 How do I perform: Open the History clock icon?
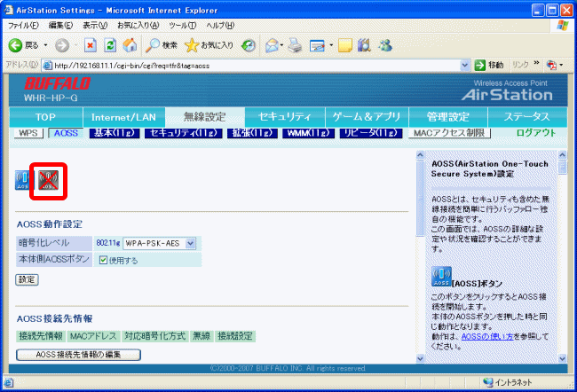pos(249,45)
